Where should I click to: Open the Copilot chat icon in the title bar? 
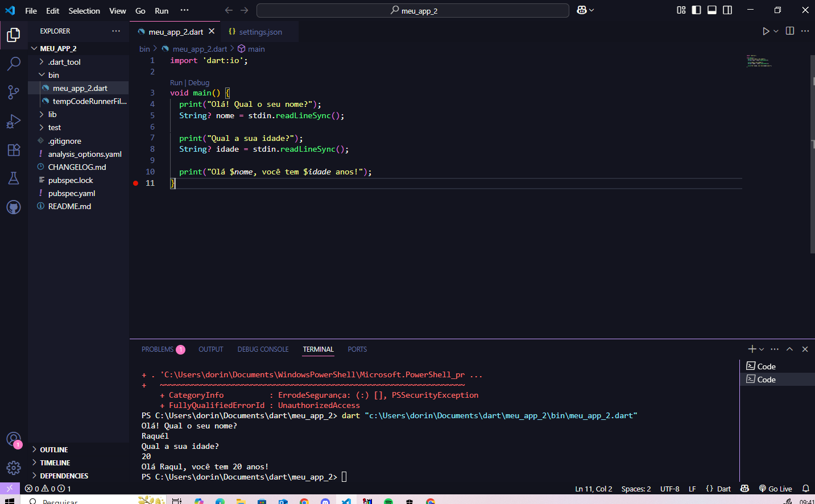point(582,10)
